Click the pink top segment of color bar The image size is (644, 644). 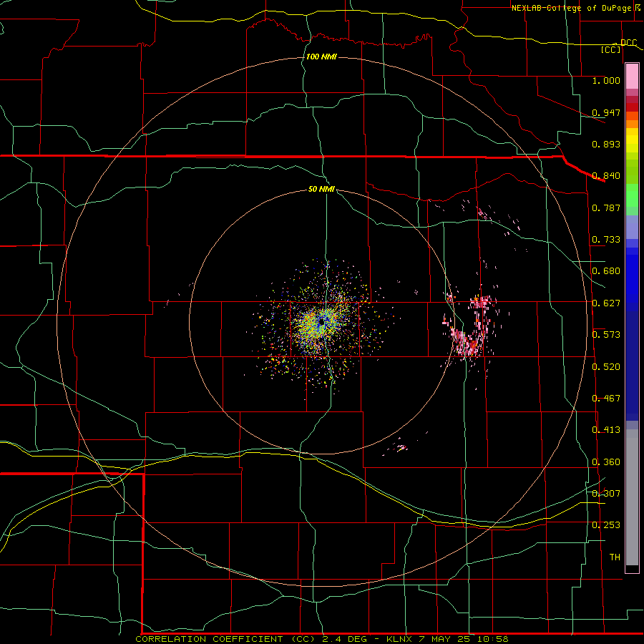click(x=632, y=76)
